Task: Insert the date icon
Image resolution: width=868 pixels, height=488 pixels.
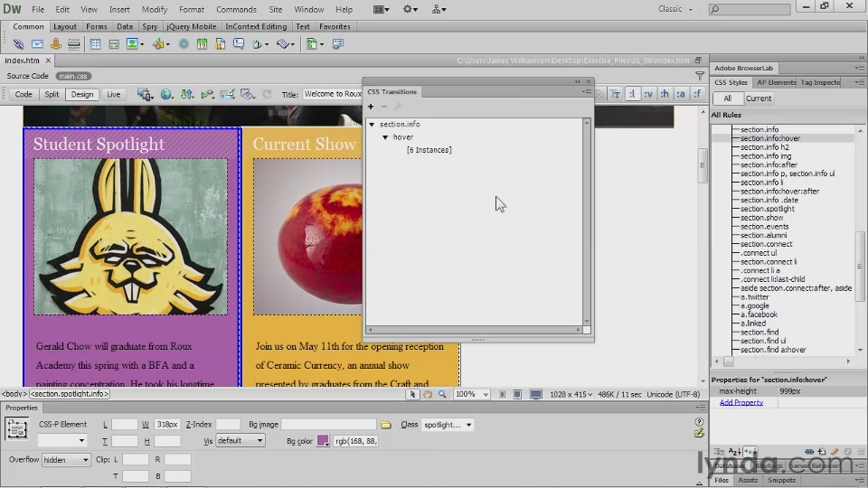Action: [x=202, y=43]
